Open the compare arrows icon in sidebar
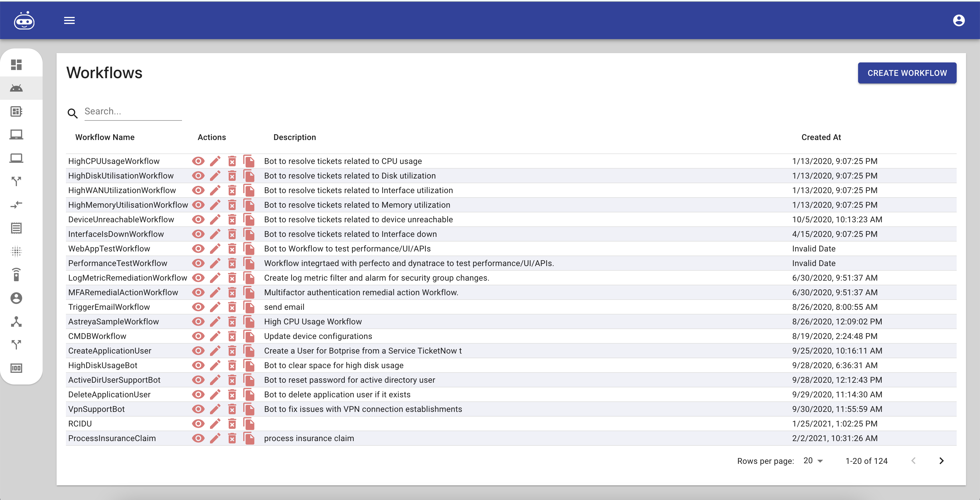Screen dimensions: 980x500 pos(16,205)
